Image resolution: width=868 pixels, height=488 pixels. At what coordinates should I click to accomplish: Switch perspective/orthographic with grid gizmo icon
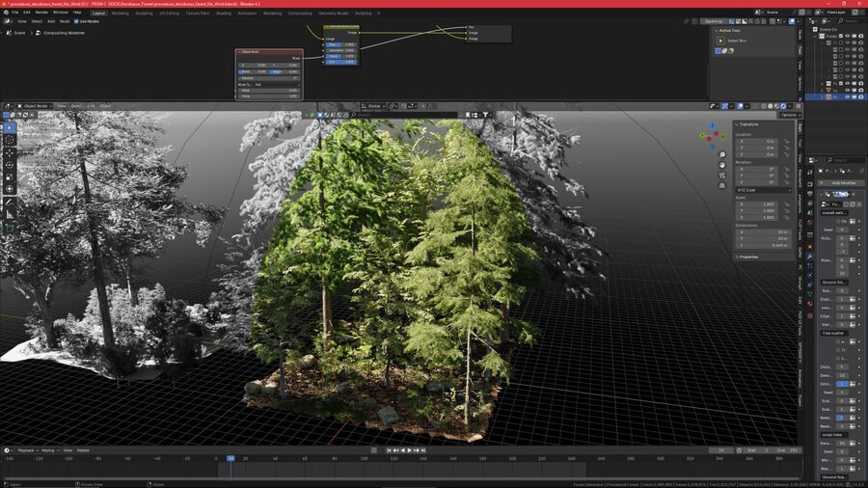pos(722,186)
